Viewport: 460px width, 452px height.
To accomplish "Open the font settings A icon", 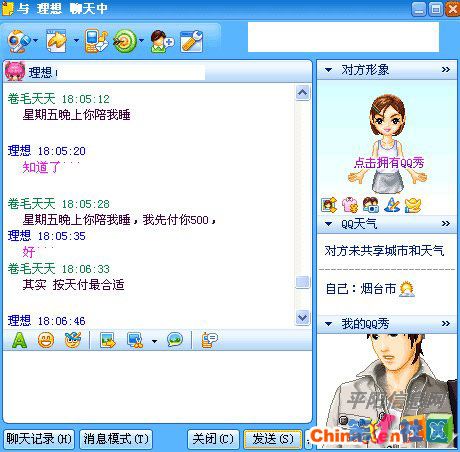I will (19, 340).
